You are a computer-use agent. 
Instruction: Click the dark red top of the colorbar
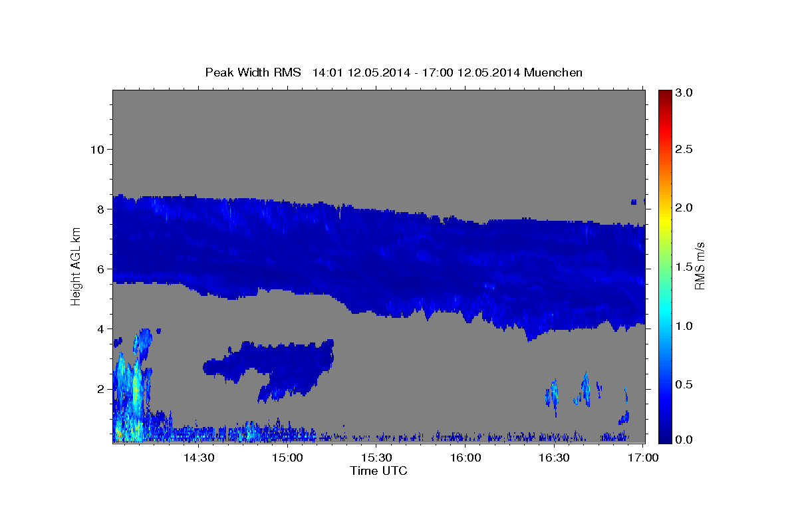(664, 94)
